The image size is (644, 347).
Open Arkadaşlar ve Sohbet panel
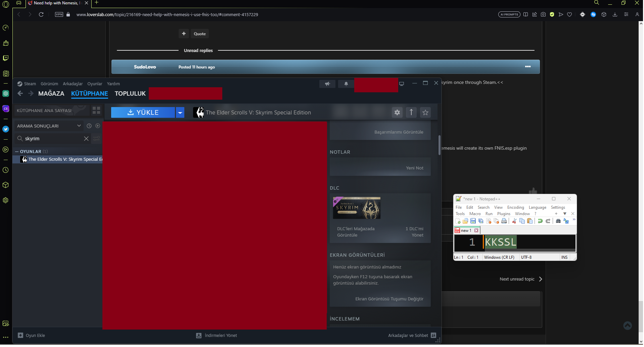tap(412, 336)
